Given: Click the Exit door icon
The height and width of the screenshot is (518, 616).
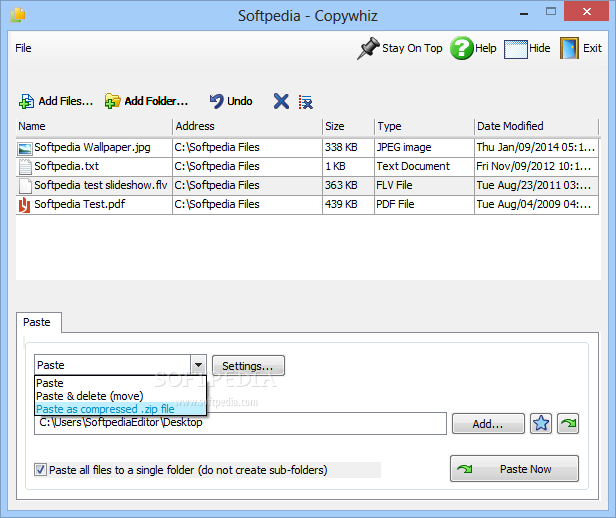Looking at the screenshot, I should point(569,48).
